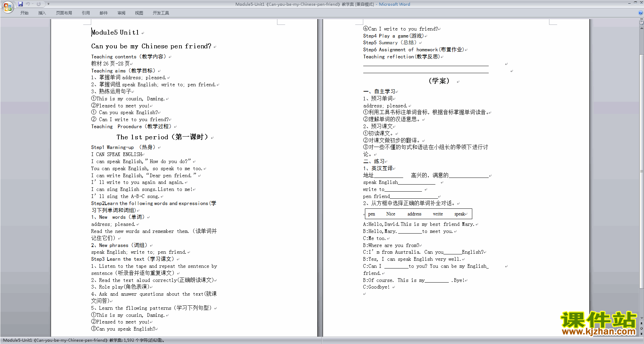
Task: Click the 'I CAN SPEAK ENGLISH' line
Action: tap(116, 154)
